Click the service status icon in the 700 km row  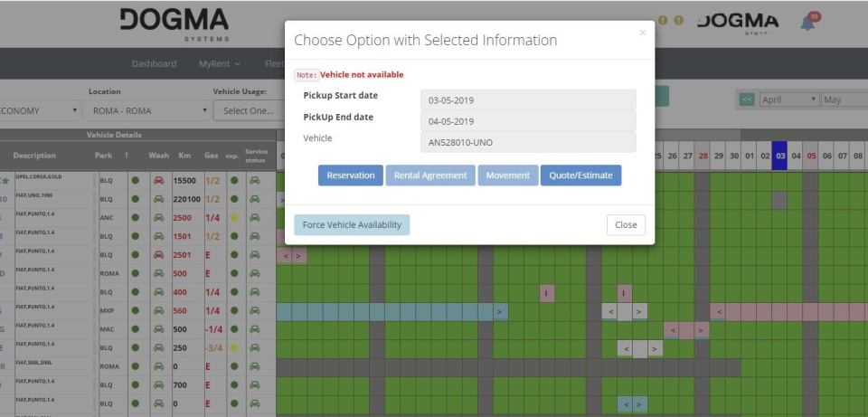[x=255, y=384]
